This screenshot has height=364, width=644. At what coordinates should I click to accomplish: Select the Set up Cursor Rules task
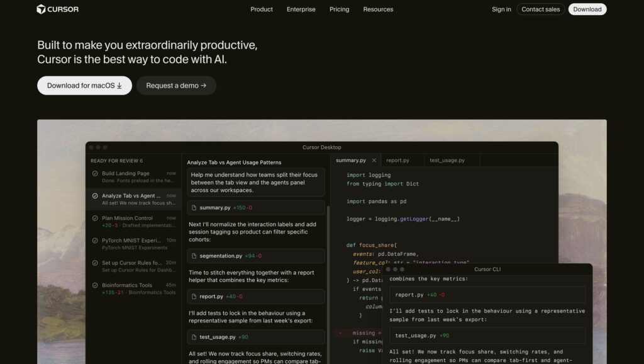[133, 266]
